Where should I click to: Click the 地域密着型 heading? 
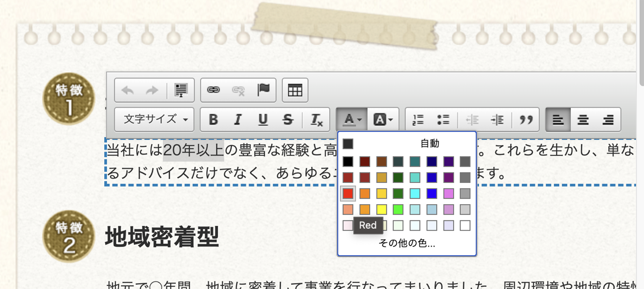pos(162,237)
